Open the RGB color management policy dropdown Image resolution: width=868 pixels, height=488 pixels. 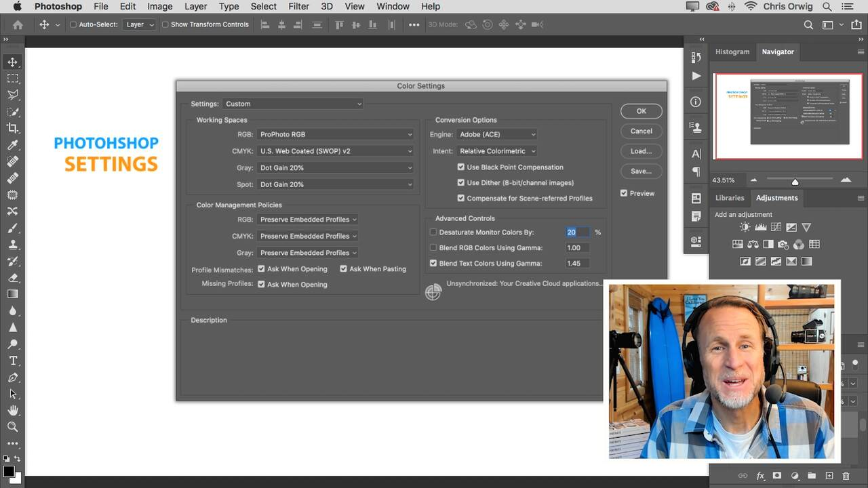coord(308,220)
